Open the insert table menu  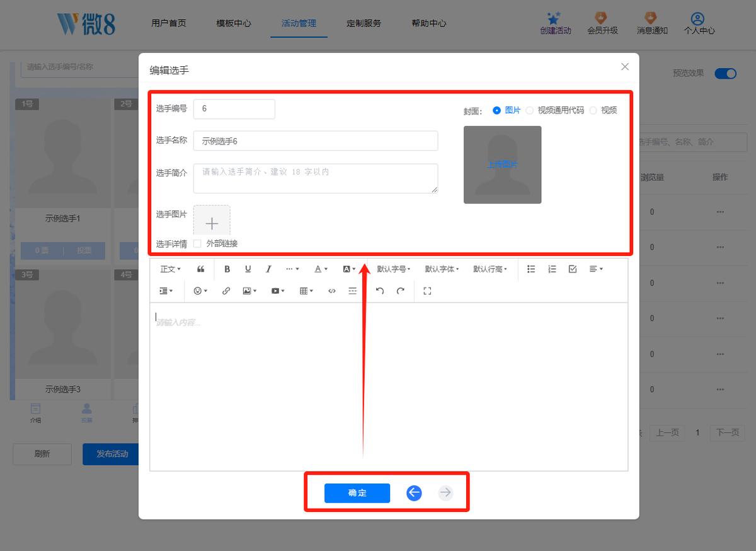(306, 291)
